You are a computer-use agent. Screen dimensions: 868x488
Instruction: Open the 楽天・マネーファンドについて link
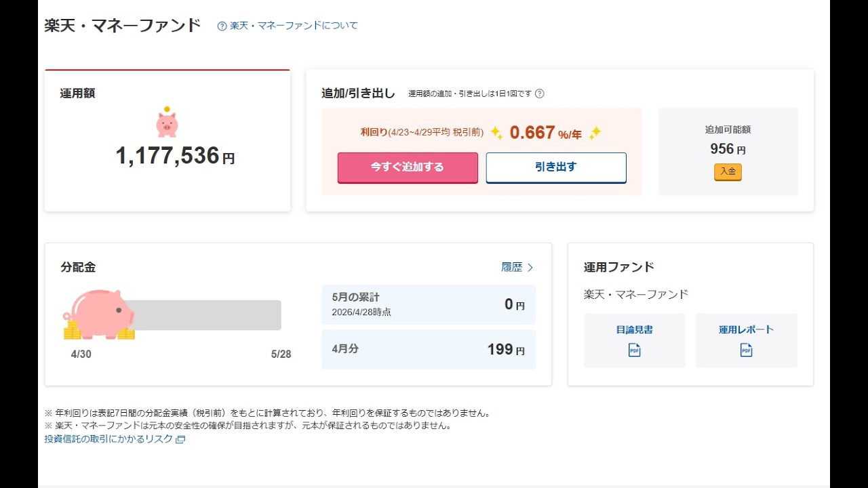(294, 26)
